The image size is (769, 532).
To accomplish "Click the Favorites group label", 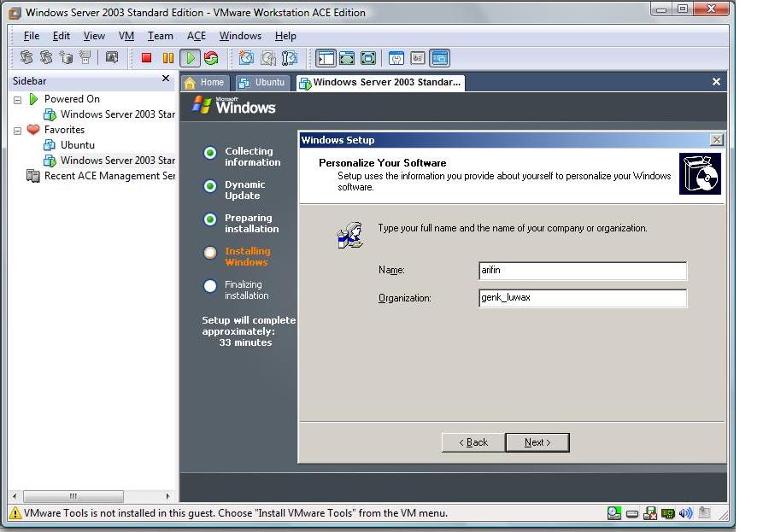I will pos(64,130).
